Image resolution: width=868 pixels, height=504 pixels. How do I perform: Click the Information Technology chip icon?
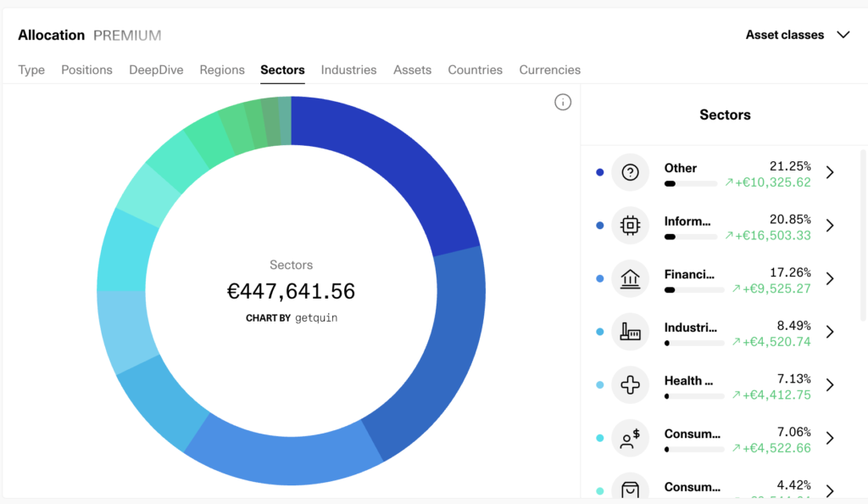(630, 226)
